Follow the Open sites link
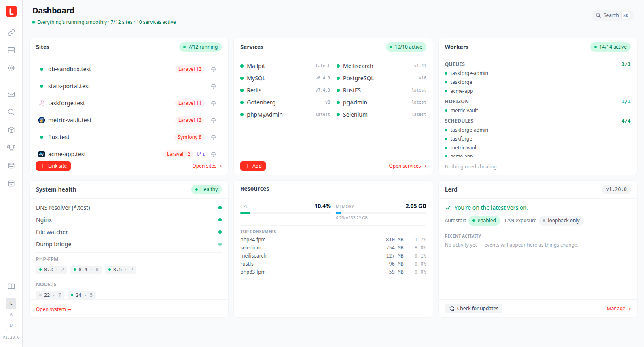 click(207, 166)
